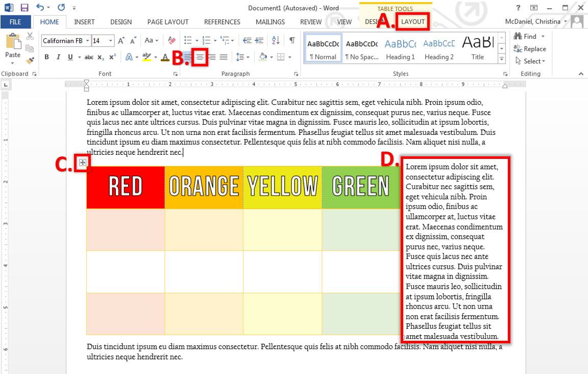Toggle Show/Hide paragraph marks

pyautogui.click(x=291, y=40)
